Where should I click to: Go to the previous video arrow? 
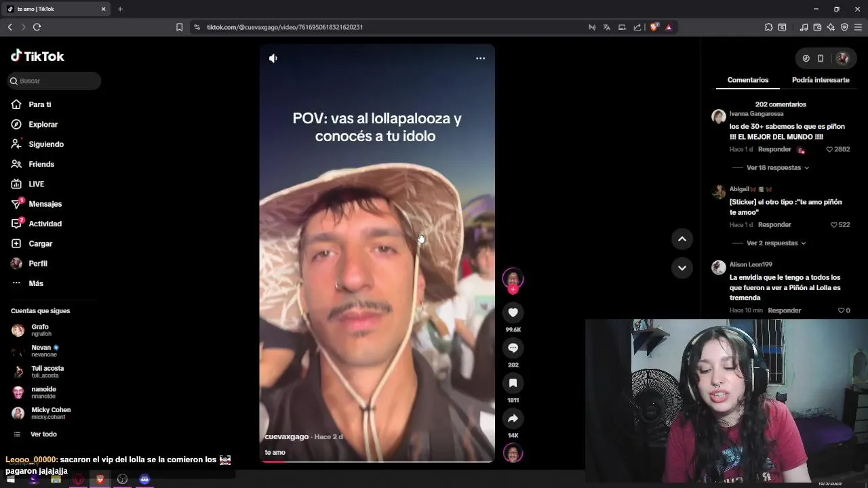tap(682, 239)
